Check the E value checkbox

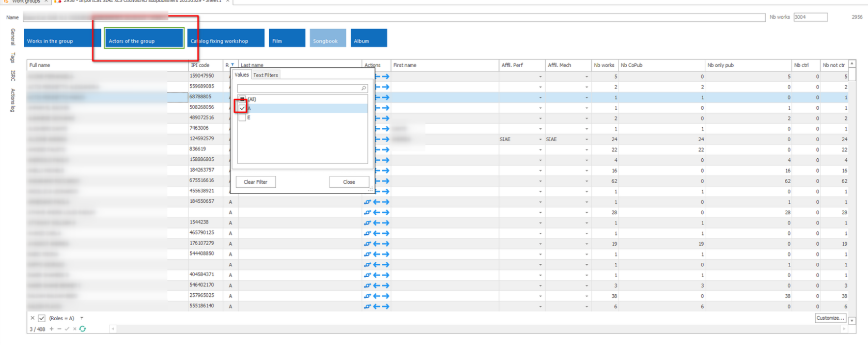coord(242,118)
